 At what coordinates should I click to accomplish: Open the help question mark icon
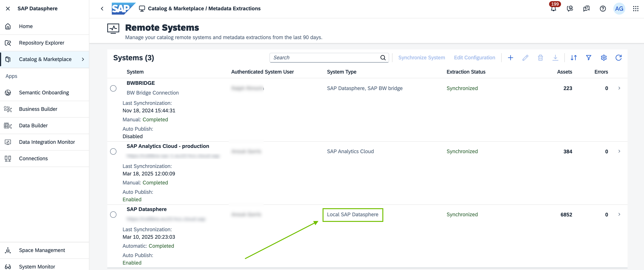pyautogui.click(x=603, y=9)
